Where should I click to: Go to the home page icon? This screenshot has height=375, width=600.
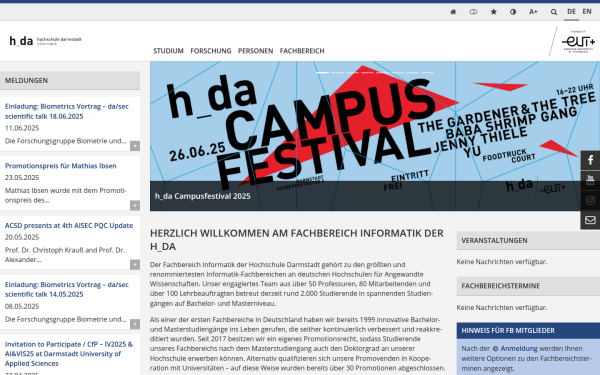pos(453,12)
